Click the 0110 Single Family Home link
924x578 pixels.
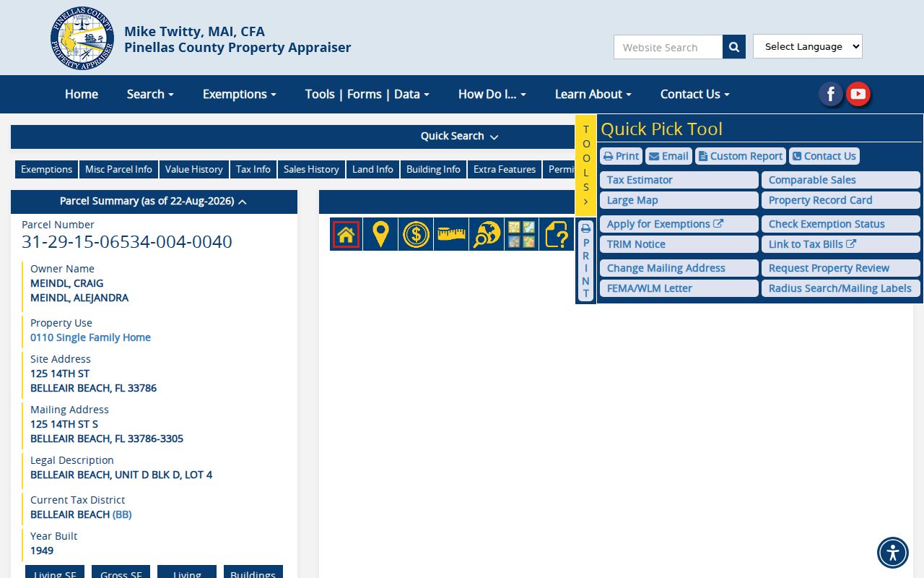click(90, 337)
